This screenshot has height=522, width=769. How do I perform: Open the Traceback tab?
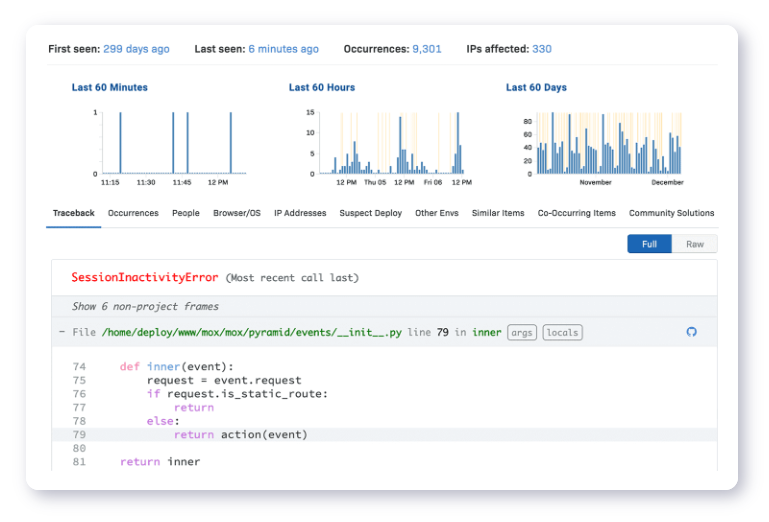[x=74, y=213]
